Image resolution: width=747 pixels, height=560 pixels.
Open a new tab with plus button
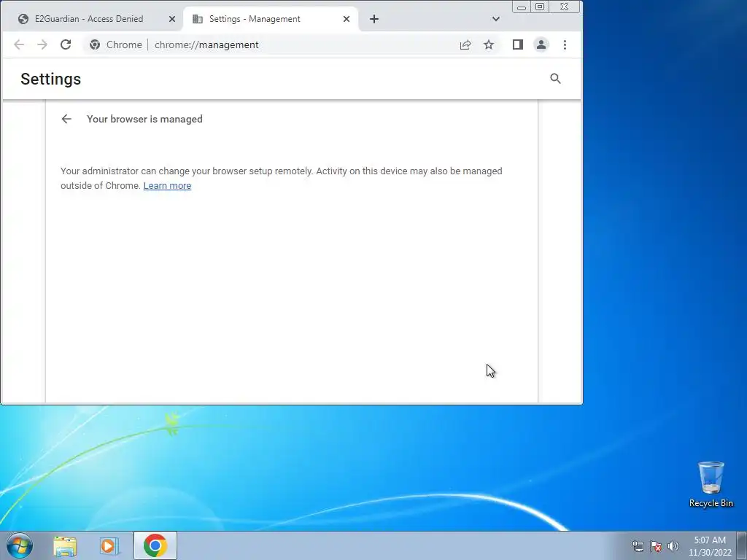pos(374,19)
